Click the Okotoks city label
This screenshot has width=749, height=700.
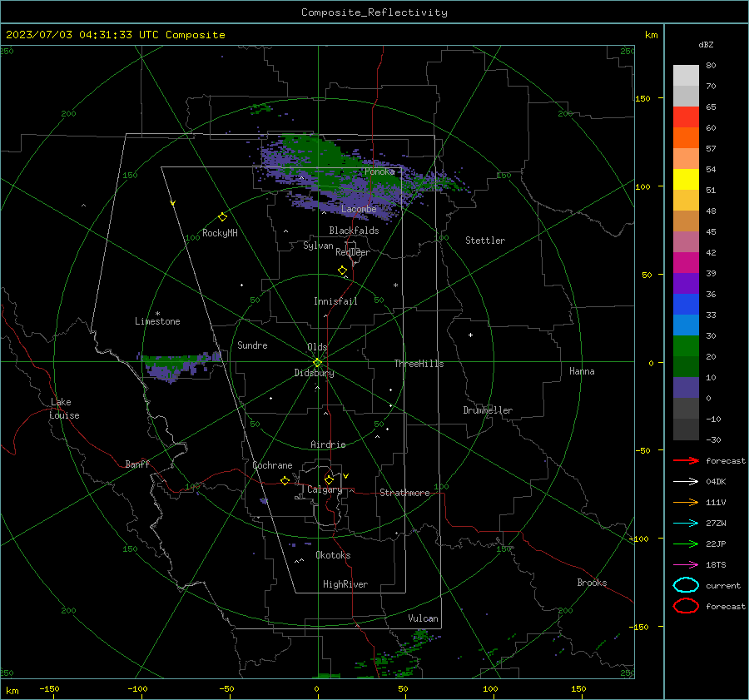(333, 555)
